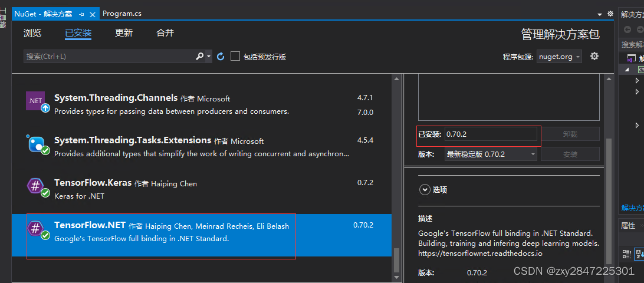Click the System.Threading.Channels .NET package icon
Image resolution: width=644 pixels, height=283 pixels.
click(37, 102)
